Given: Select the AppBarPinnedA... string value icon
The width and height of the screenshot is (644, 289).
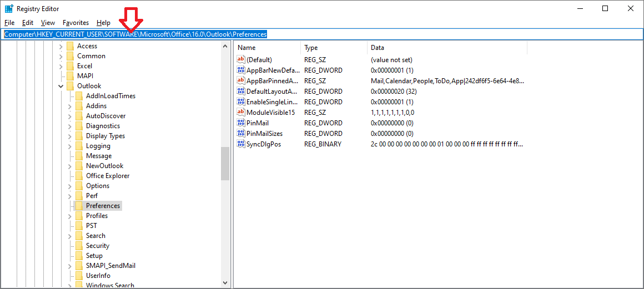Looking at the screenshot, I should 241,81.
